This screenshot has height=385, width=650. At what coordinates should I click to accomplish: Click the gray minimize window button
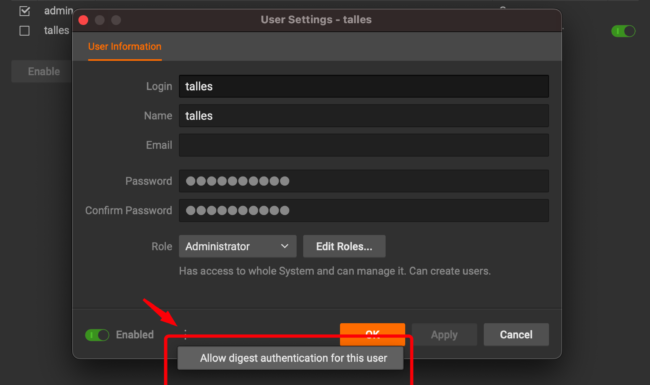click(99, 20)
